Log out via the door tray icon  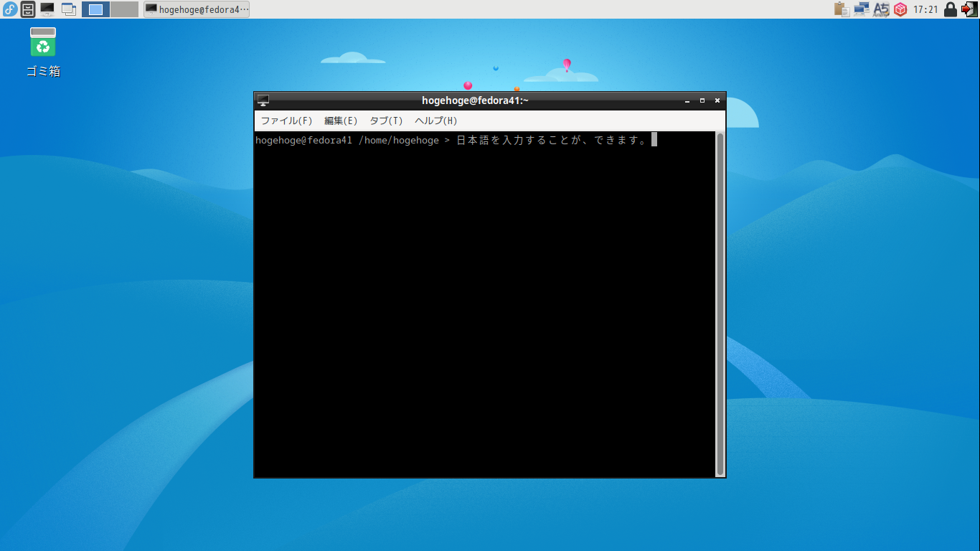969,9
